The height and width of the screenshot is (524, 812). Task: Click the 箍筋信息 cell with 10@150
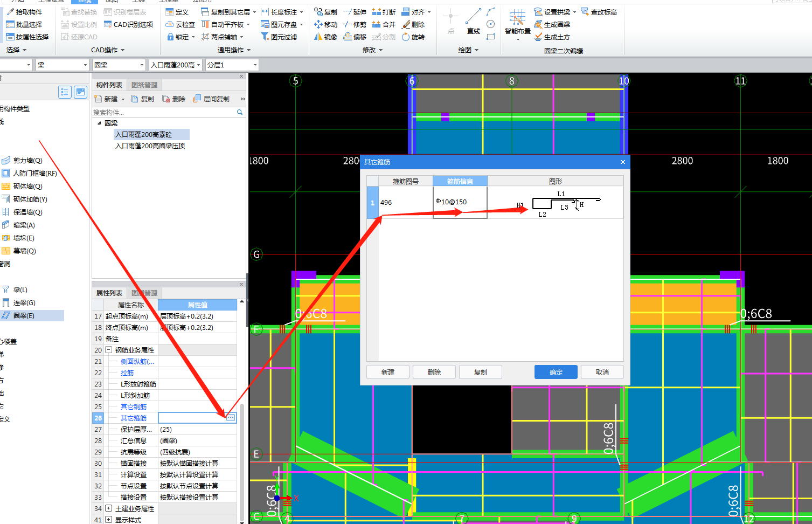(x=460, y=202)
